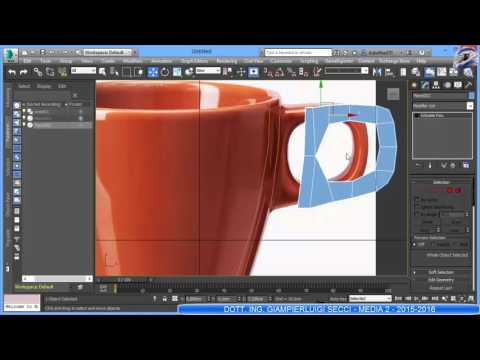Click Pin Stack below modifier stack
Screen dimensions: 480x360
[x=418, y=165]
